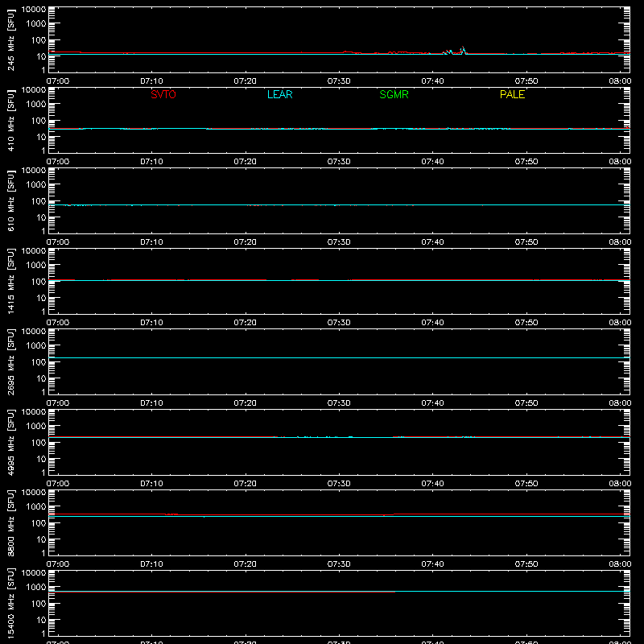Click the 100 tick on 8800 MHz axis
Image resolution: width=644 pixels, height=644 pixels.
coord(39,523)
